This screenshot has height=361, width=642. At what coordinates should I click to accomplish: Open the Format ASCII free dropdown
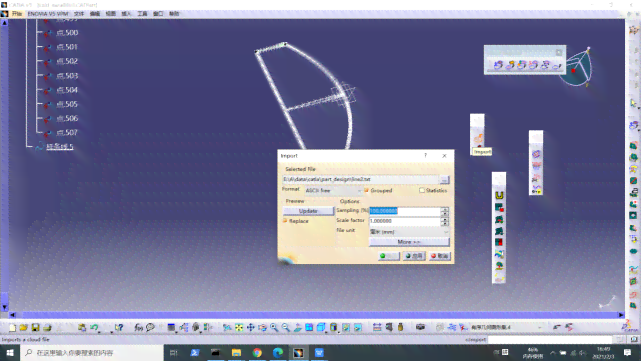click(333, 191)
